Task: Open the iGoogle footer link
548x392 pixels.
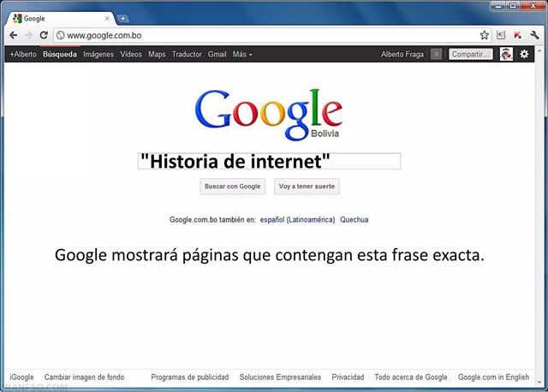Action: pyautogui.click(x=21, y=377)
